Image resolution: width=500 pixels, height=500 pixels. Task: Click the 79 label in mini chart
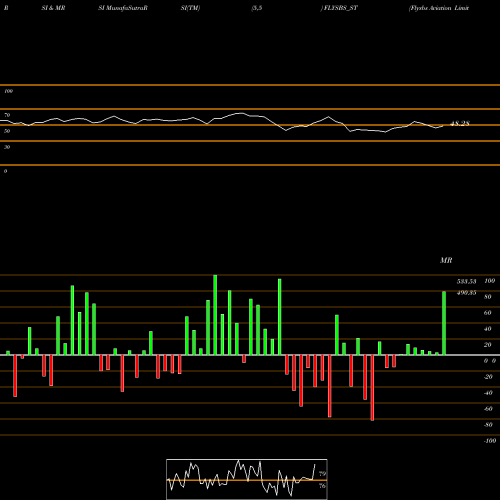pyautogui.click(x=322, y=474)
